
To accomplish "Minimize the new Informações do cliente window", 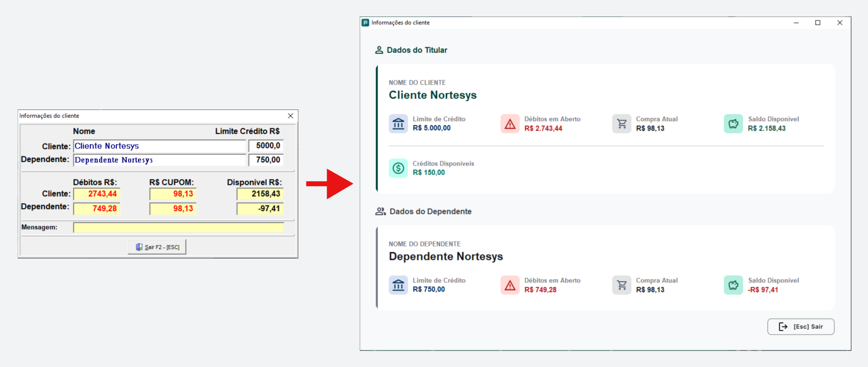I will point(796,23).
